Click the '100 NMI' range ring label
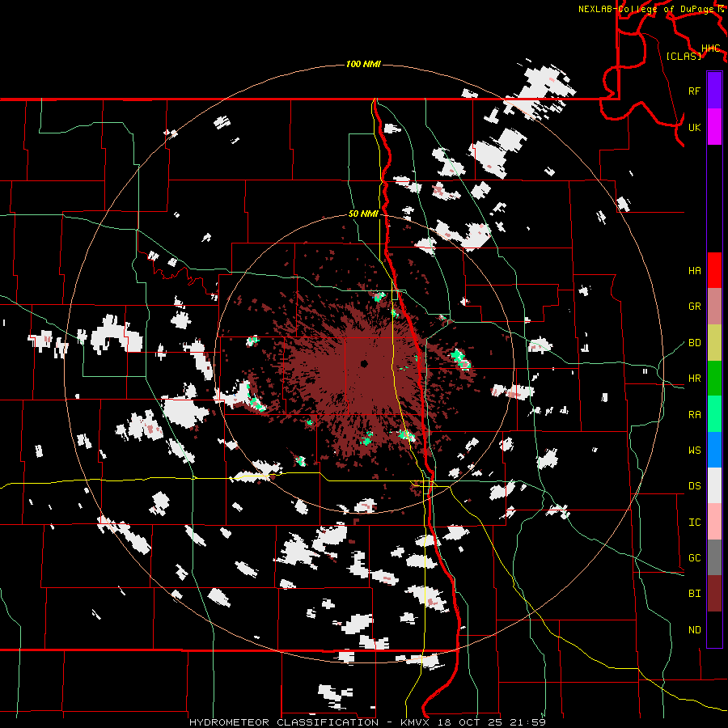 [363, 64]
